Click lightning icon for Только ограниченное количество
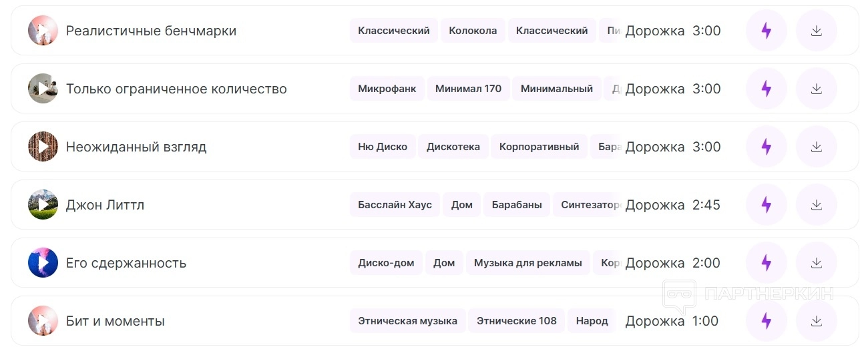Image resolution: width=868 pixels, height=351 pixels. (x=766, y=89)
